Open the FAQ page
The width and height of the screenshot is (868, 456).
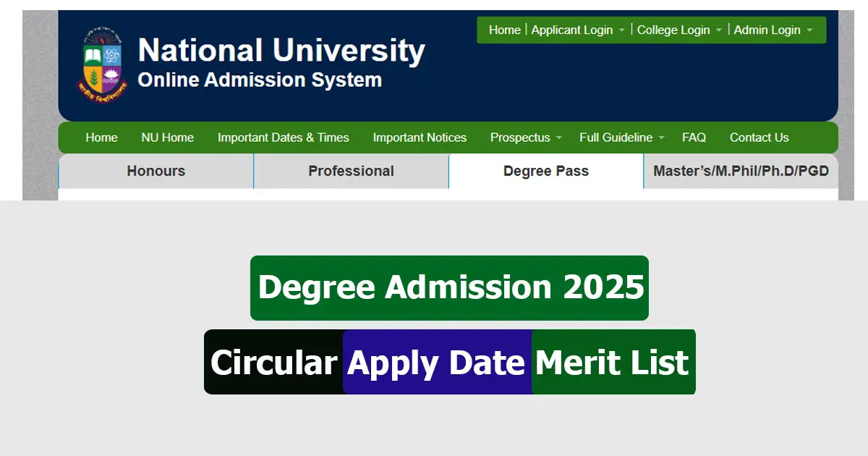[694, 138]
